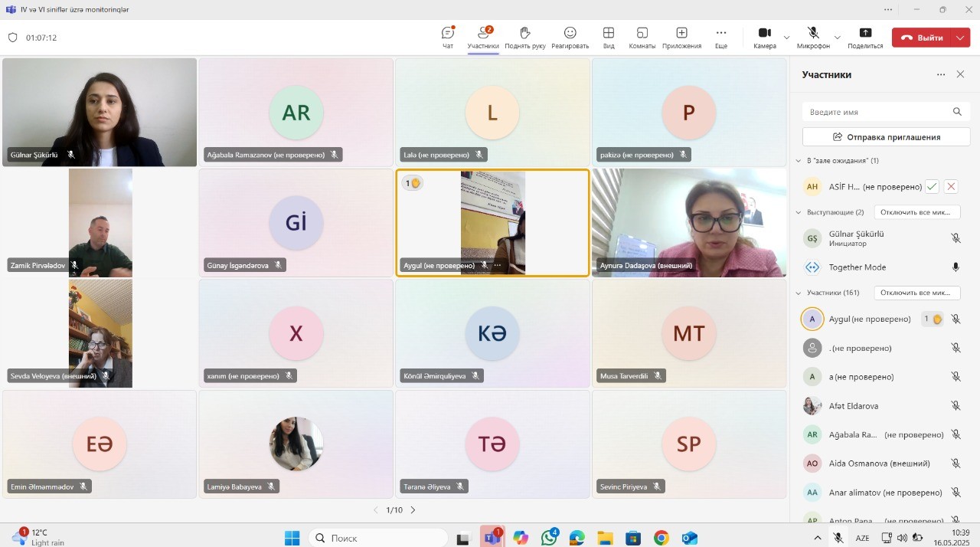
Task: Go to the next page of participants
Action: pos(413,509)
